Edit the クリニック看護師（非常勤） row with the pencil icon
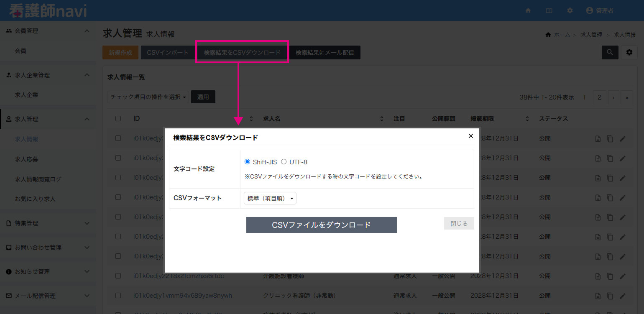644x314 pixels. pyautogui.click(x=622, y=296)
